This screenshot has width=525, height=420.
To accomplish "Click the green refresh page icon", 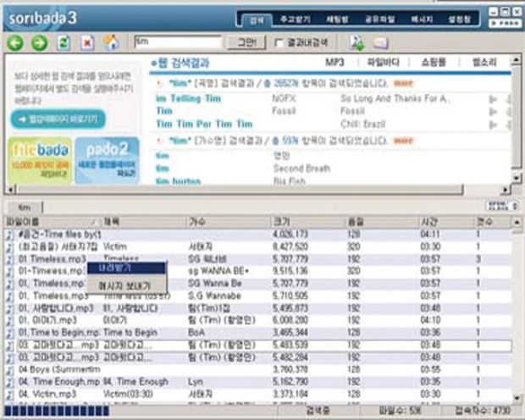I will [x=64, y=43].
